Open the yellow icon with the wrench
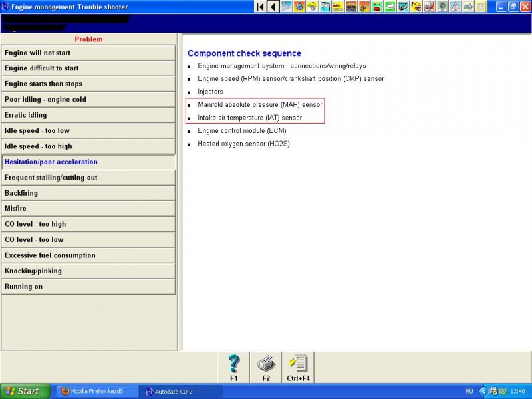 [x=312, y=7]
